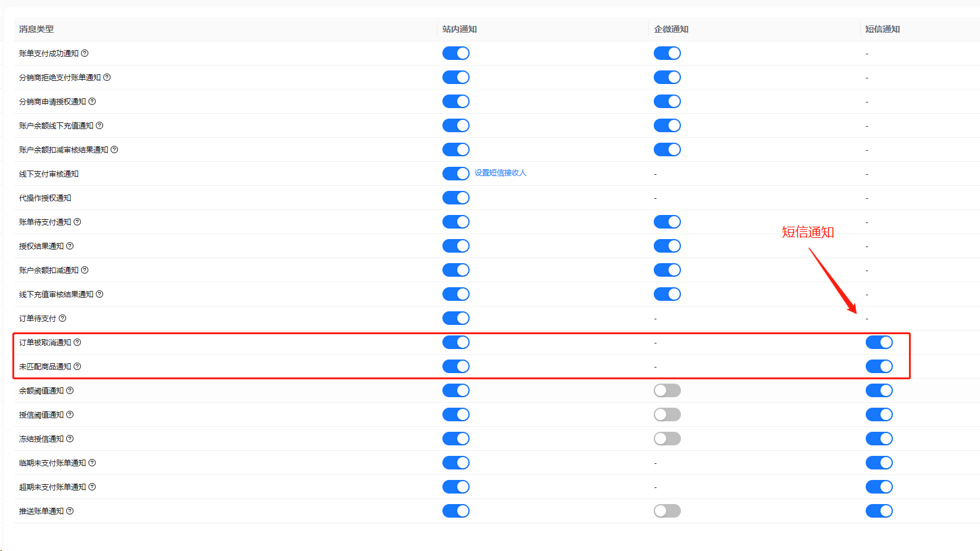
Task: Toggle 短信通知 for 临期未支付账单通知
Action: [x=879, y=463]
